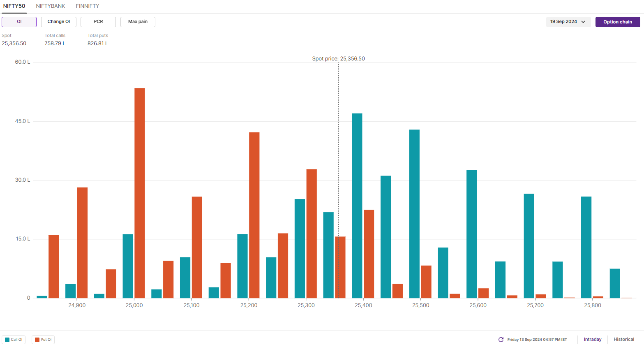Click the 25,300 strike Call OI bar

(x=300, y=249)
